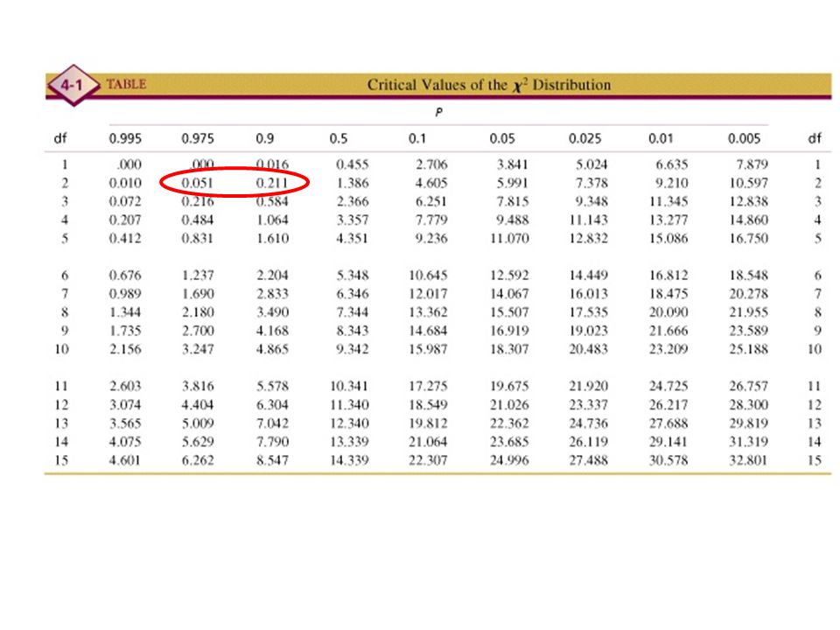
Task: Click the cell value 7.815
Action: click(x=512, y=201)
